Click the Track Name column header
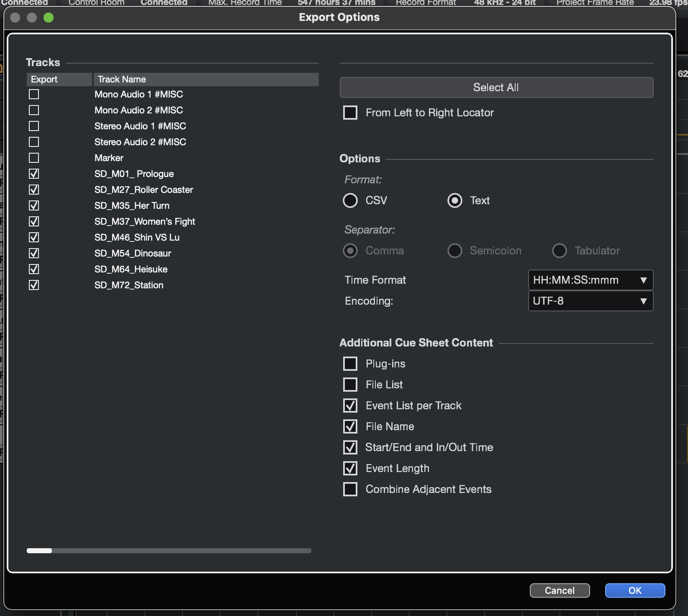Screen dimensions: 688x616 205,79
